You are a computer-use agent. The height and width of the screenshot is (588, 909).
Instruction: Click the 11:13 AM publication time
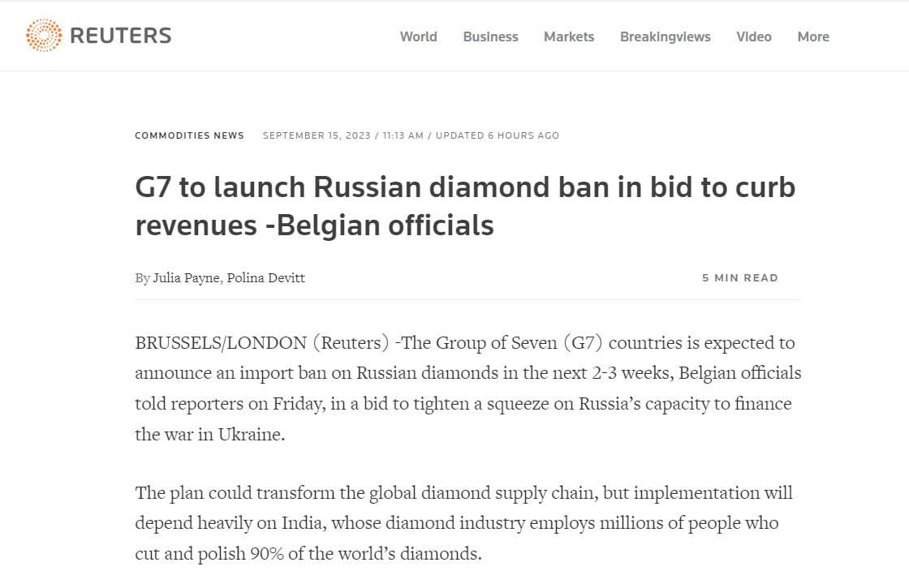[x=403, y=135]
